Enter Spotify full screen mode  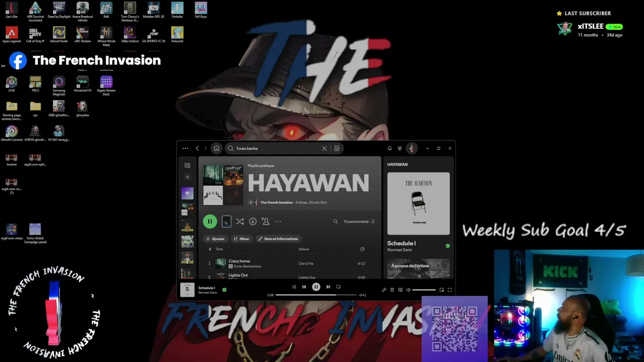(450, 290)
